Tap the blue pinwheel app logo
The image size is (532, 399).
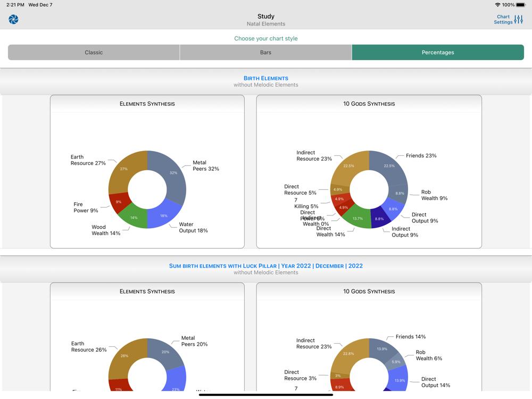[14, 19]
